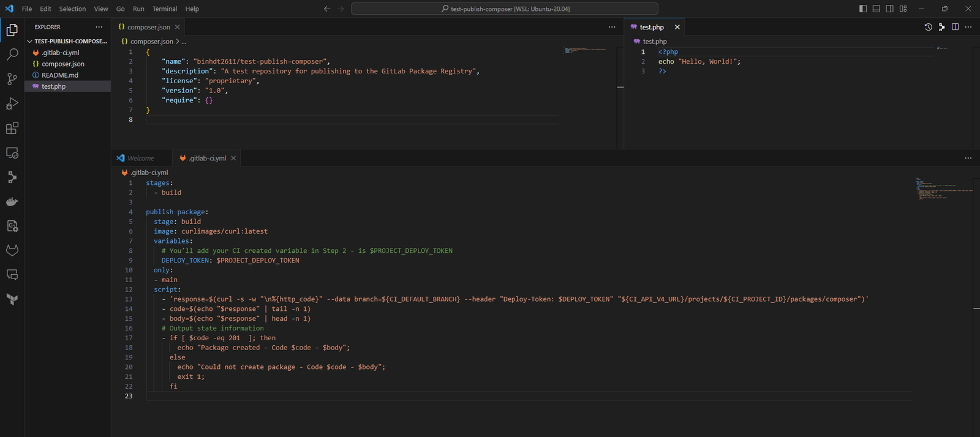Open the Remote Explorer view
980x437 pixels.
(x=12, y=152)
